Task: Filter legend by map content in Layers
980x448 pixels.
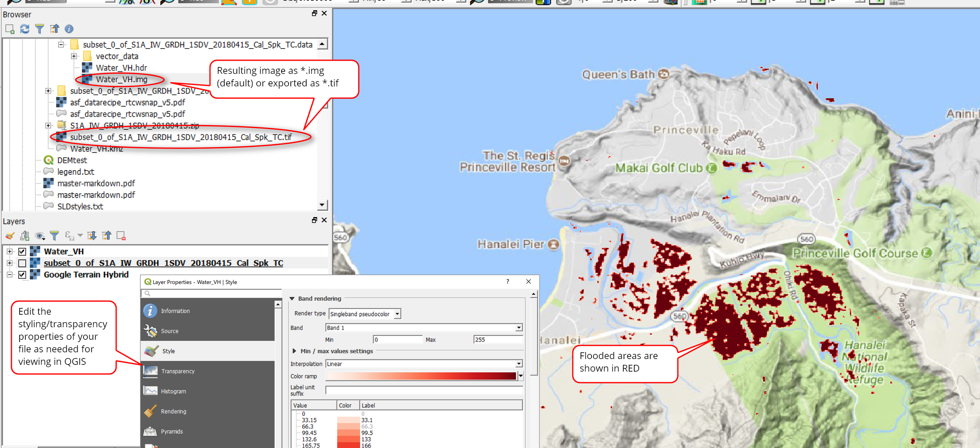Action: point(54,236)
